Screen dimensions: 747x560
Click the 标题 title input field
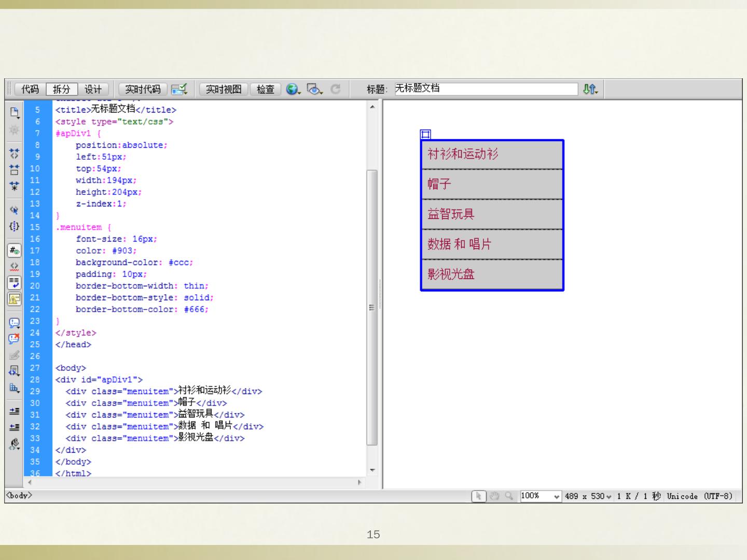pos(485,89)
